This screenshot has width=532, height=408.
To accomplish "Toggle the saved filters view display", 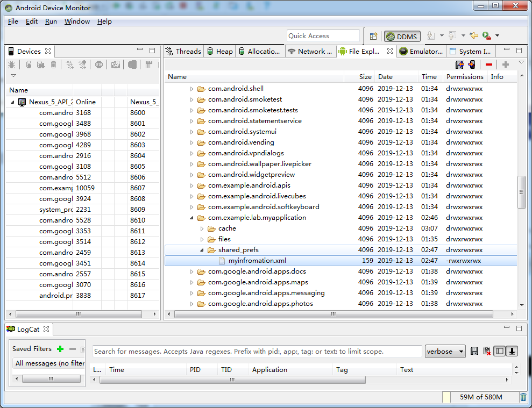I will 499,351.
